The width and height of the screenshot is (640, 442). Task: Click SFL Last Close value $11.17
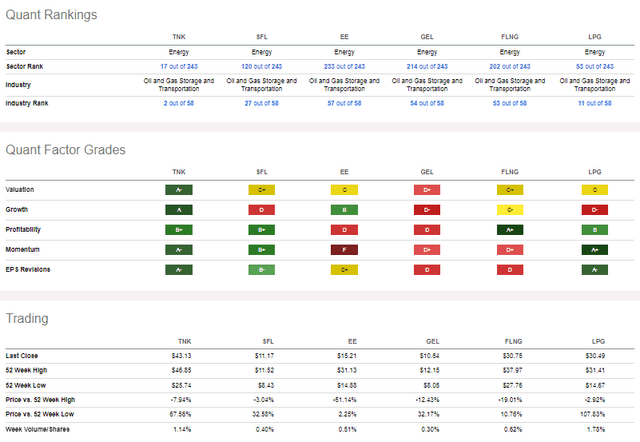tap(264, 356)
